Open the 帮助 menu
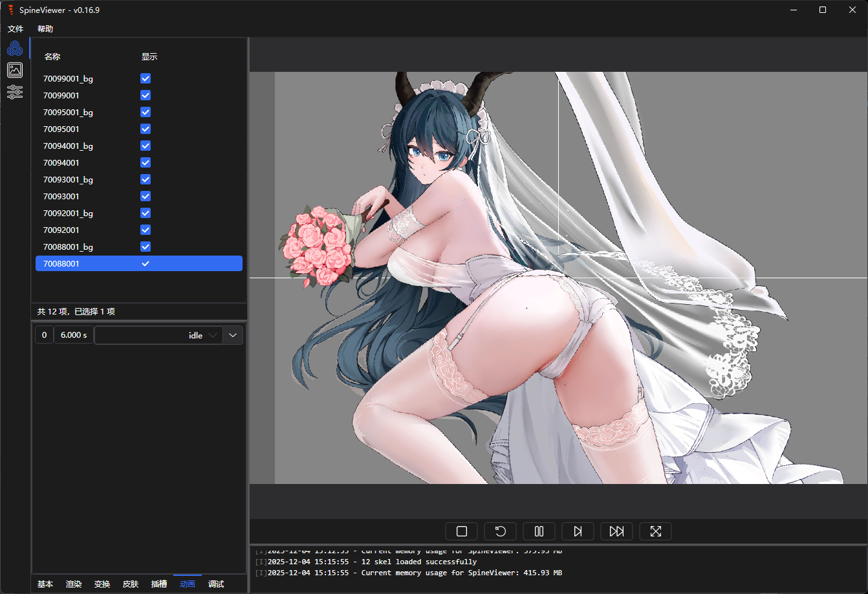This screenshot has width=868, height=594. [x=45, y=29]
